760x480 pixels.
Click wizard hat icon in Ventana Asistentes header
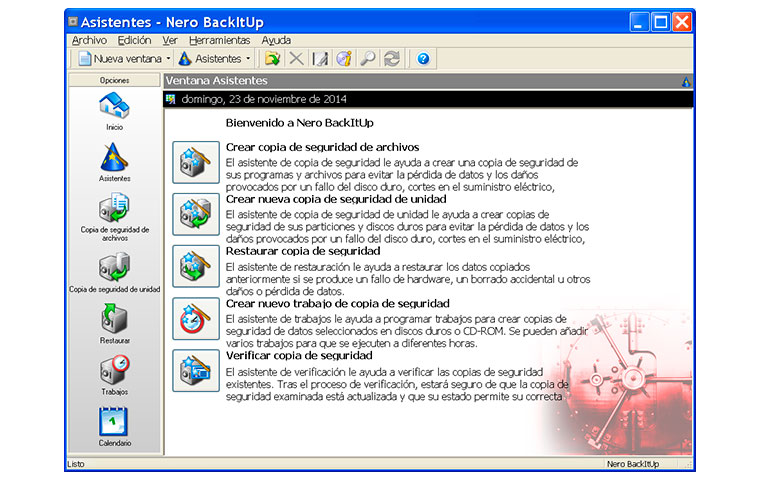tap(686, 81)
